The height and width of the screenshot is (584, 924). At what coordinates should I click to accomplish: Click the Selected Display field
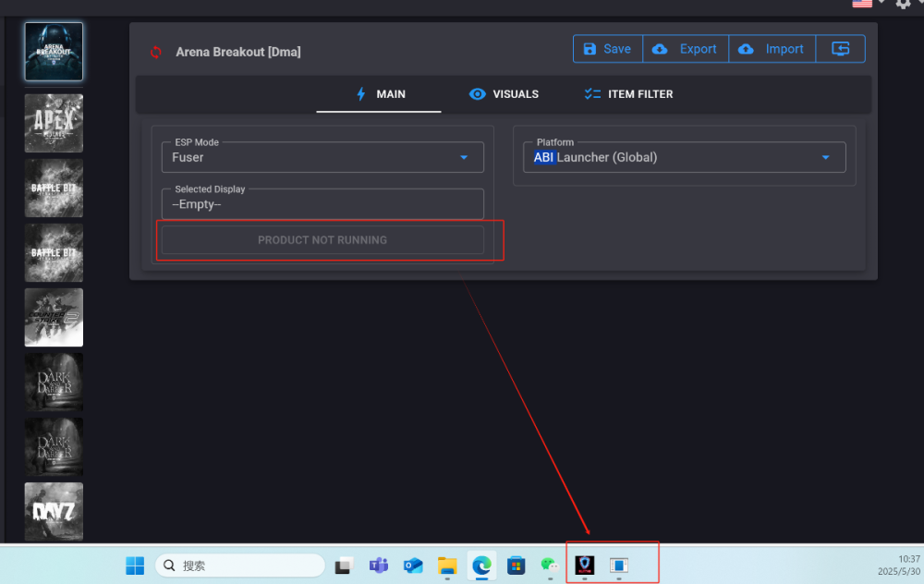322,204
